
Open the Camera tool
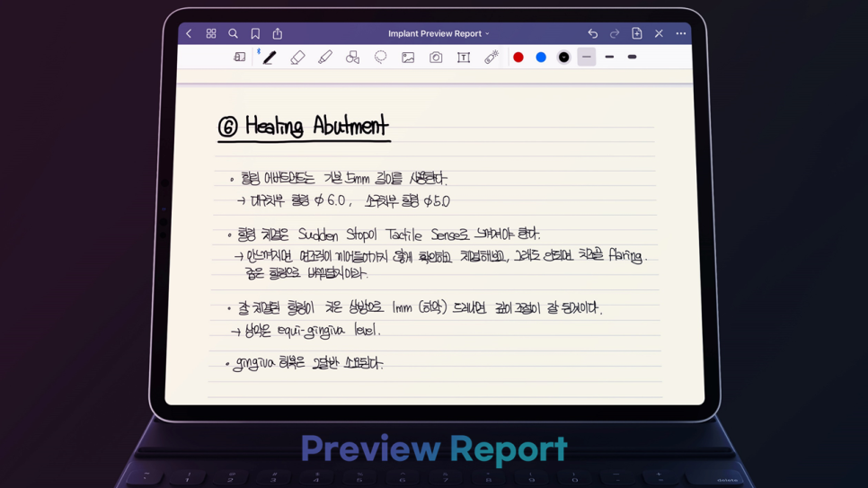point(436,58)
